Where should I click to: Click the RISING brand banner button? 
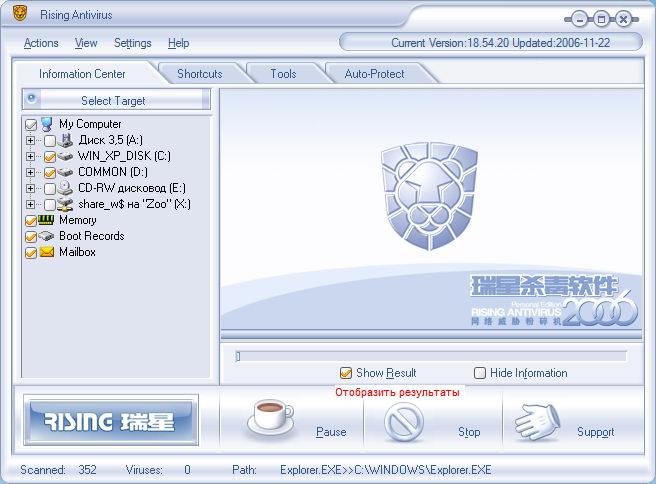point(111,420)
